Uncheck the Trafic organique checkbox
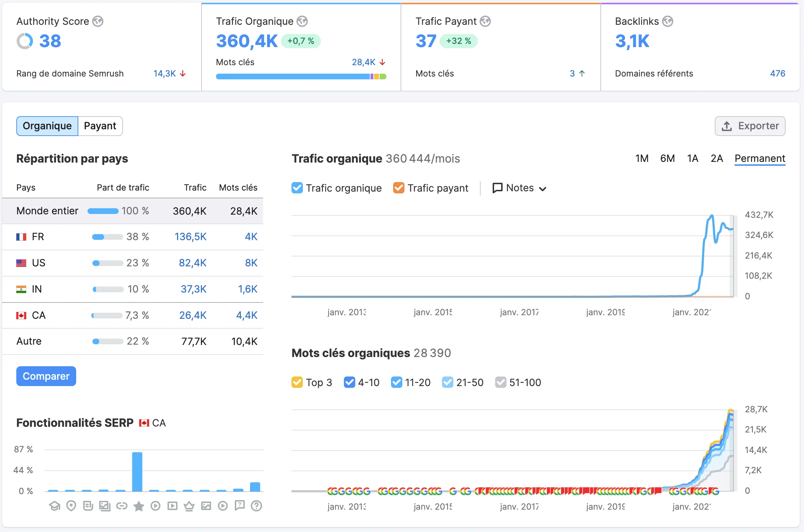 click(x=297, y=188)
